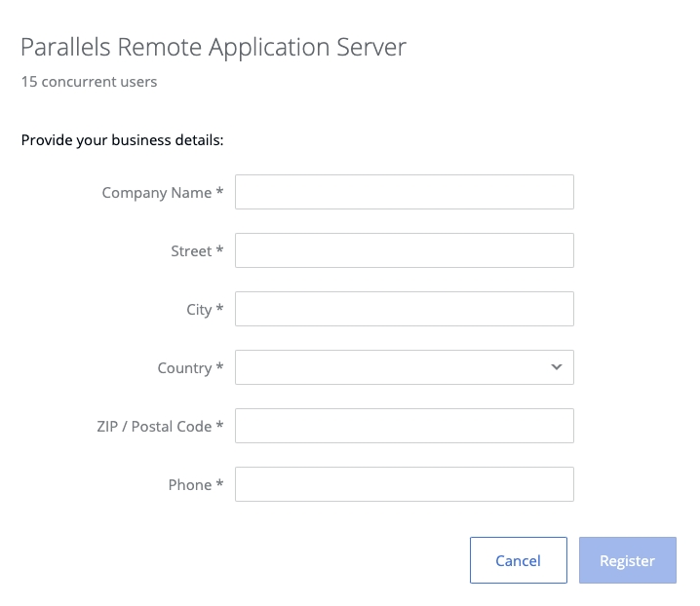Click the "Street" label text
Viewport: 700px width, 606px height.
[x=191, y=251]
